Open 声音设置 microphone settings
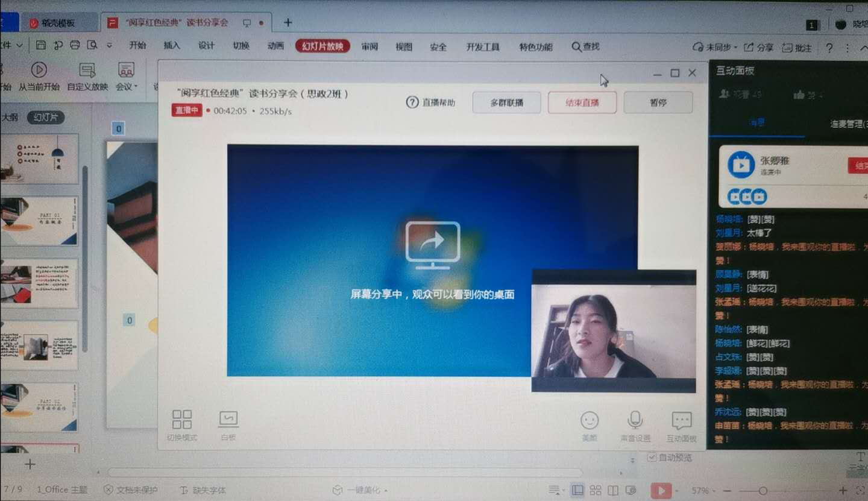 635,420
